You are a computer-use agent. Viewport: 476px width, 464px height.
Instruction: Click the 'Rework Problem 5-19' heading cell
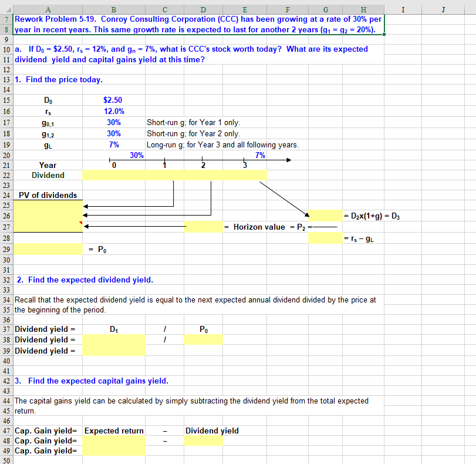click(x=199, y=25)
